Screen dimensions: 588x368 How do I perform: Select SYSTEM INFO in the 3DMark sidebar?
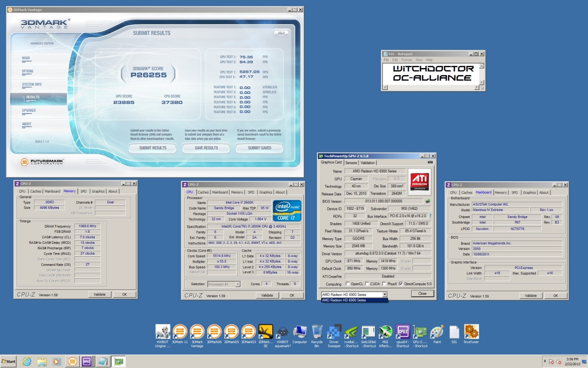coord(32,84)
